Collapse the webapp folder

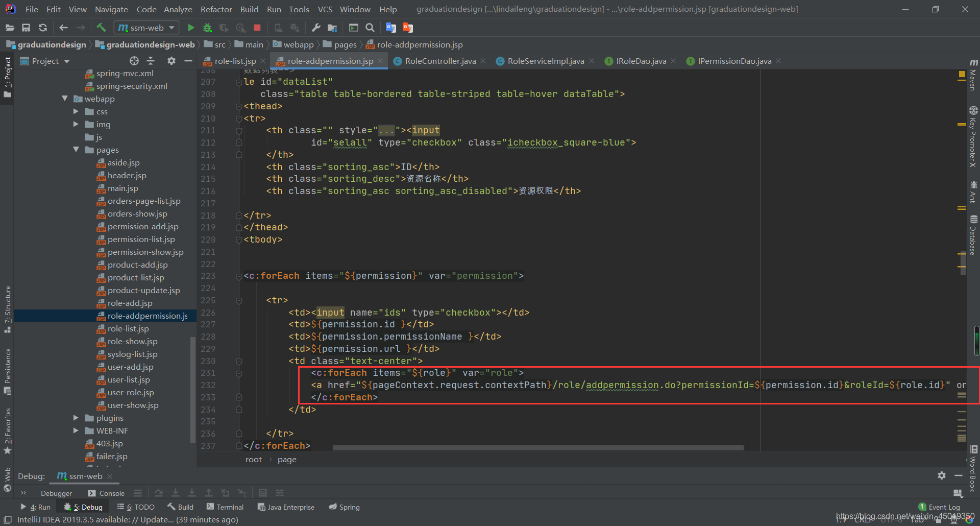[65, 99]
